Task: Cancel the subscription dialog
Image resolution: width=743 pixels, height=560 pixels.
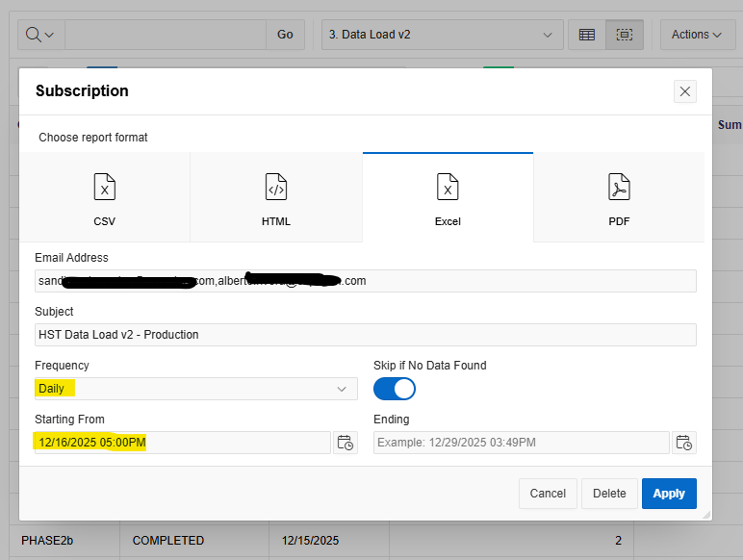Action: pos(548,494)
